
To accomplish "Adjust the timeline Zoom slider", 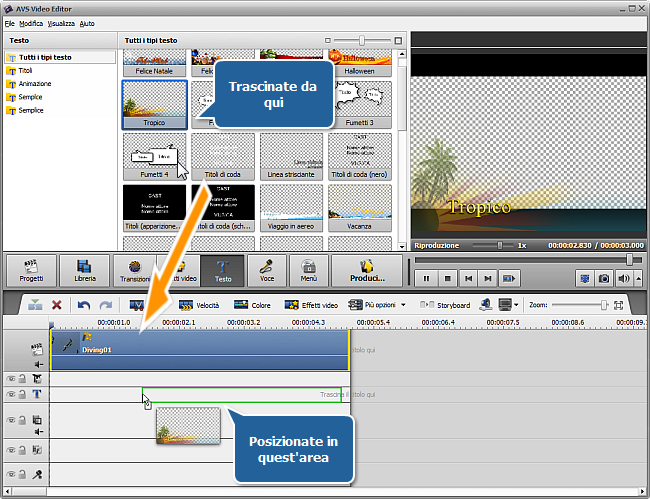I will pos(604,305).
